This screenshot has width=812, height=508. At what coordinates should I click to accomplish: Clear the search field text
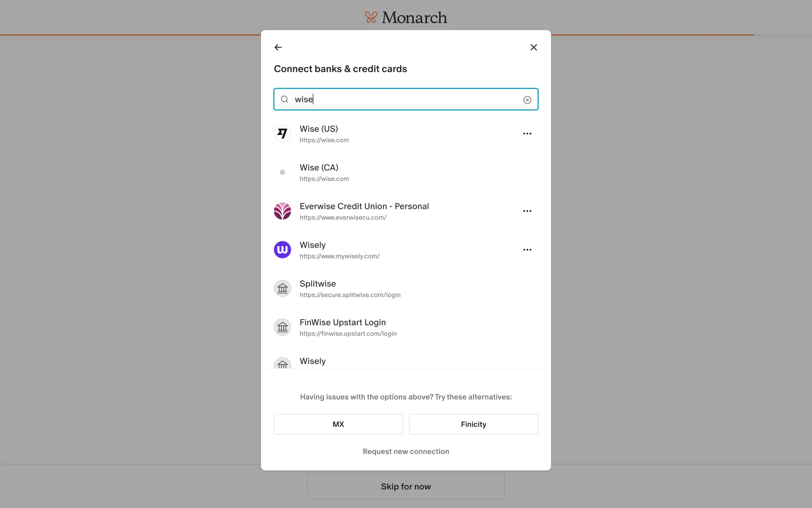(527, 100)
